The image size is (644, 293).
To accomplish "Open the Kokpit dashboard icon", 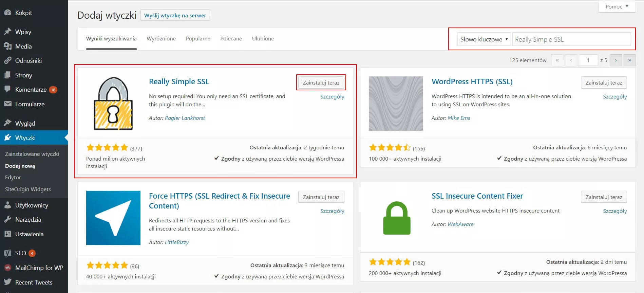I will (x=7, y=13).
